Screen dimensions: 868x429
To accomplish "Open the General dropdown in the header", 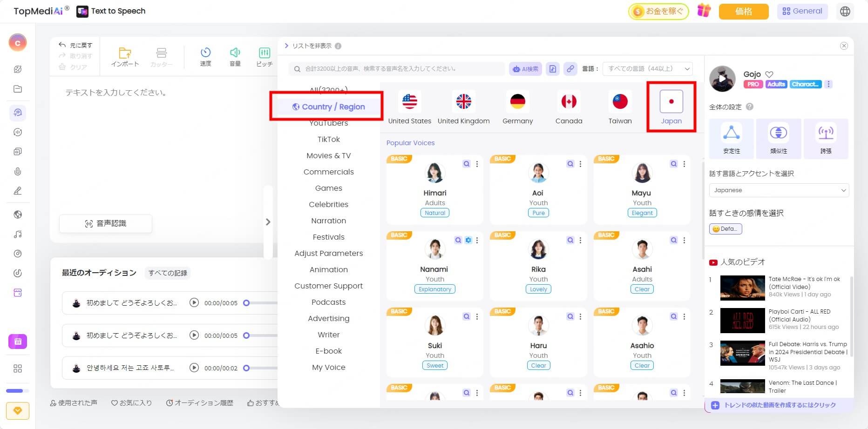I will (802, 11).
